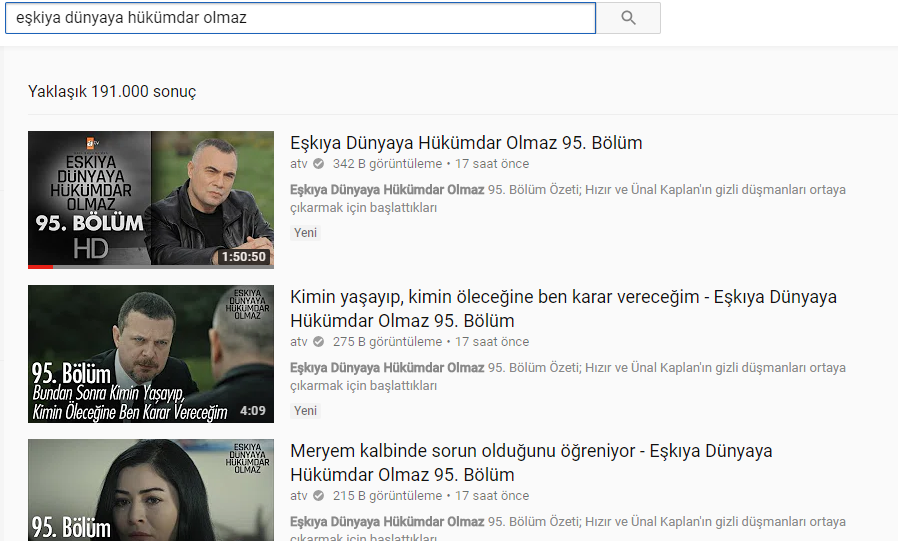
Task: Click into the search box containing 'eşkıya dünyaya hükümdar olmaz'
Action: click(300, 18)
